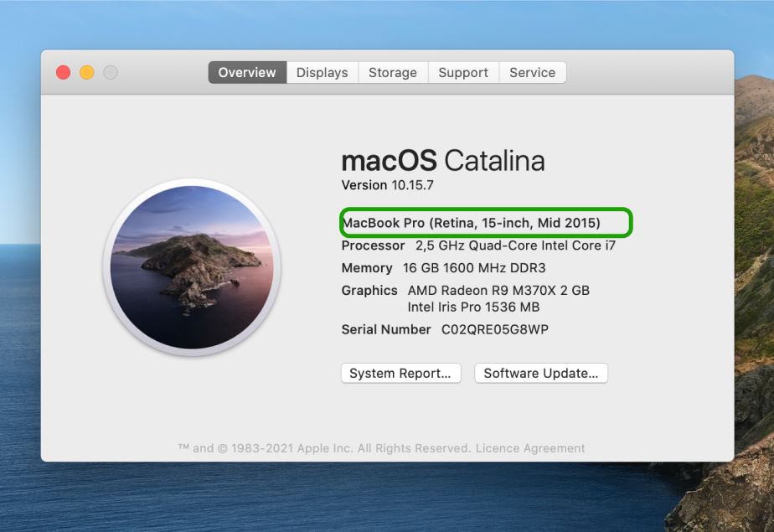The height and width of the screenshot is (532, 774).
Task: Click the Version 10.15.7 text
Action: 388,185
